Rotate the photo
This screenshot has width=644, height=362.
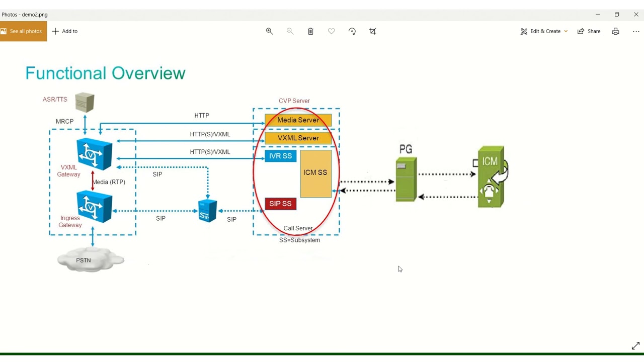[352, 31]
